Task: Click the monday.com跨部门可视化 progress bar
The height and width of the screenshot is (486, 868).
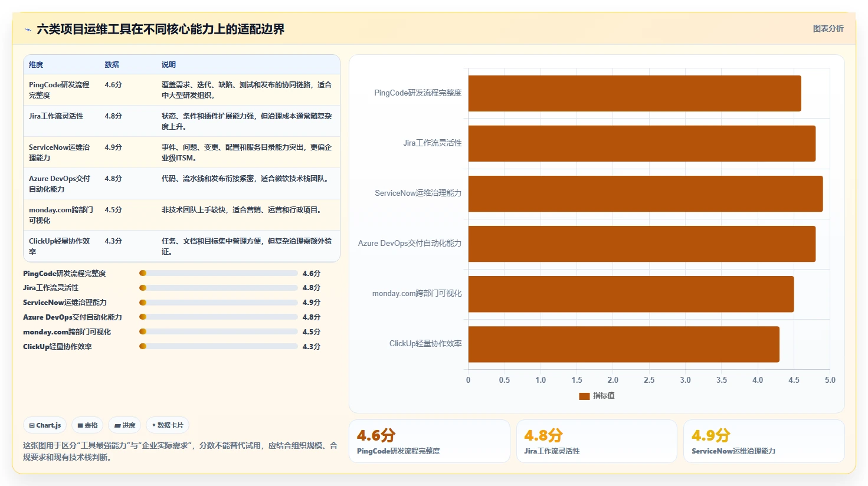Action: tap(218, 331)
